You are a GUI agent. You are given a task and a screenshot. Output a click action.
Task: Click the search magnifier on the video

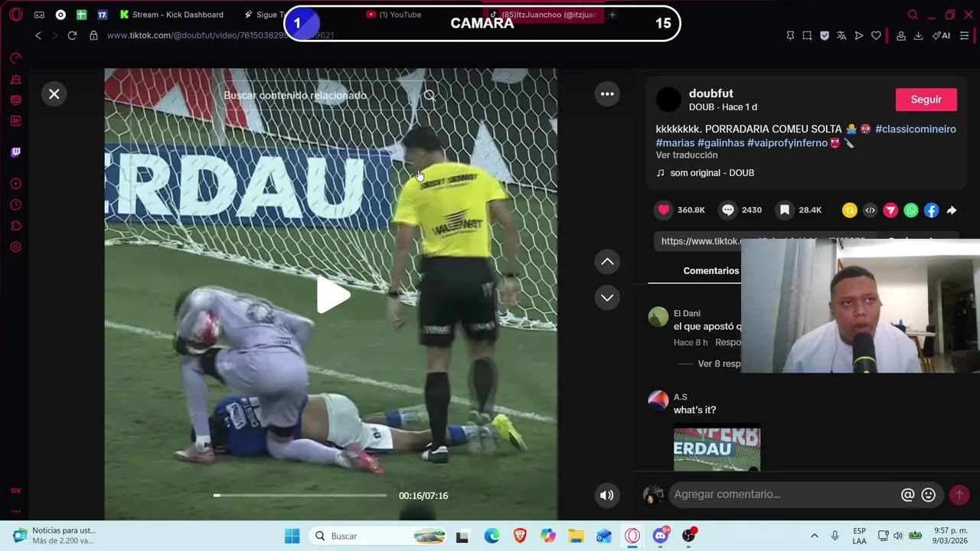coord(430,96)
